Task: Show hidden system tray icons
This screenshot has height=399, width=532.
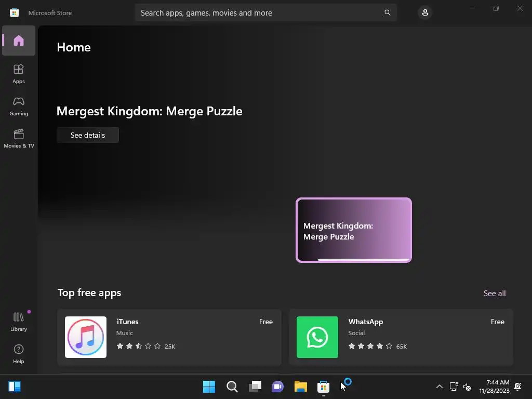Action: coord(440,387)
